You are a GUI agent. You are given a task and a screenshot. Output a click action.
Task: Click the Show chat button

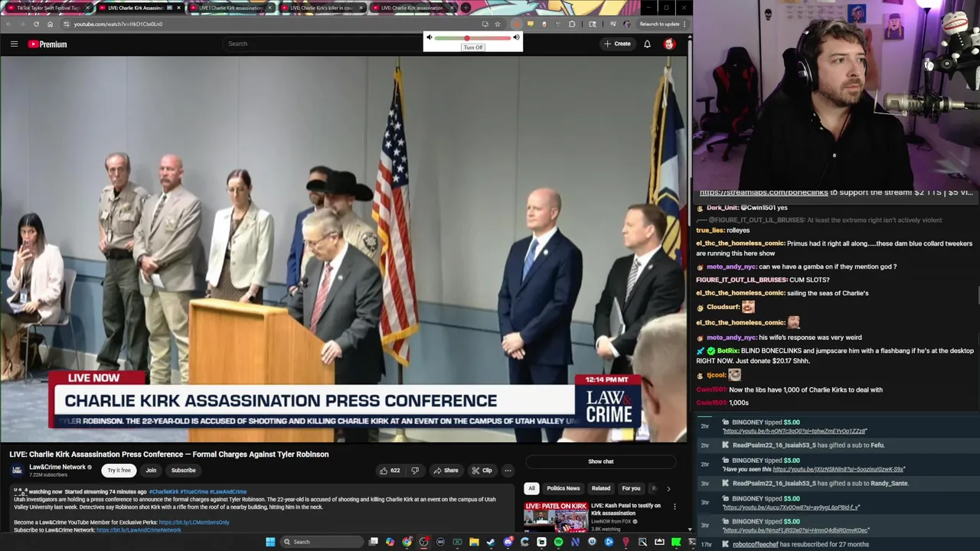click(x=601, y=461)
